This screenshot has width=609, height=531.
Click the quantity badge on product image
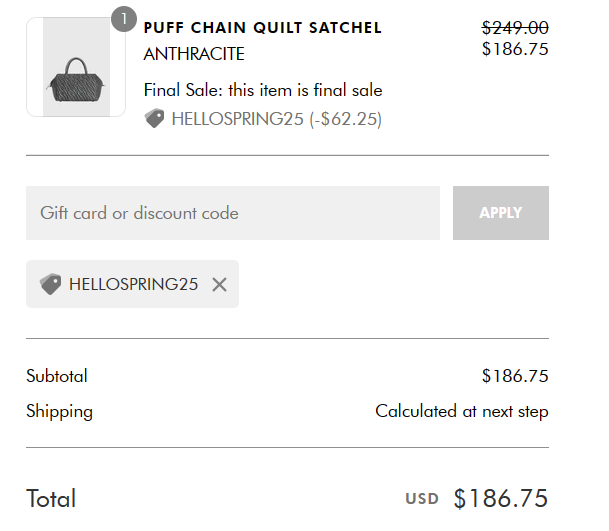[124, 19]
